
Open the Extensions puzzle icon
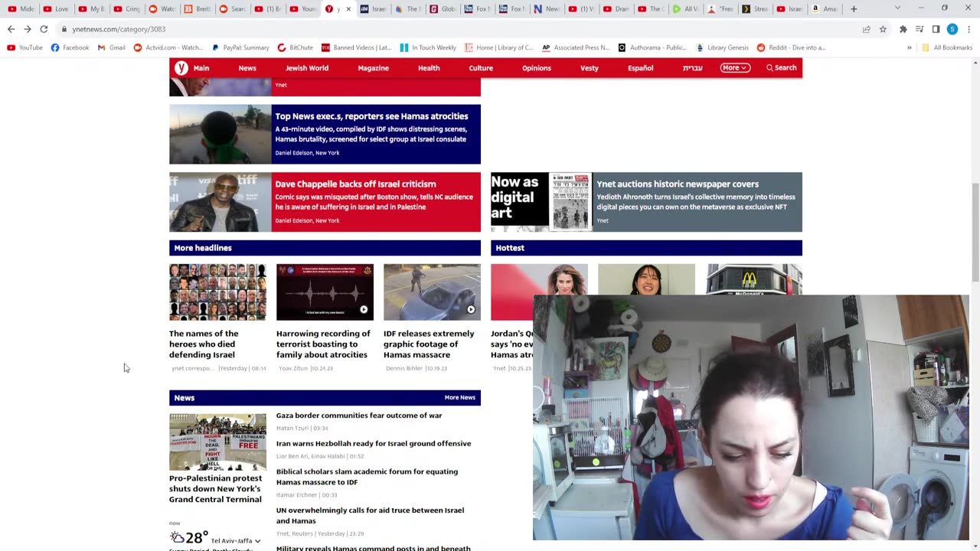(903, 29)
